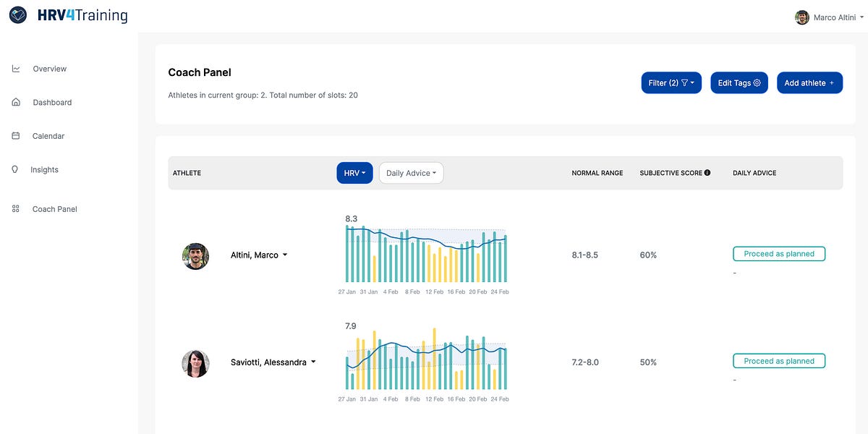
Task: Open the Calendar page
Action: click(x=48, y=136)
